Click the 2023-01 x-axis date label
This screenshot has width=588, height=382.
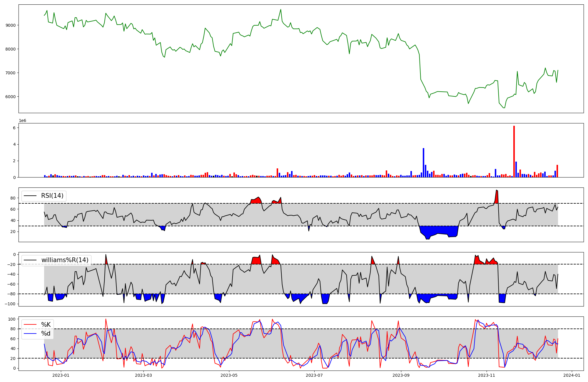(61, 375)
